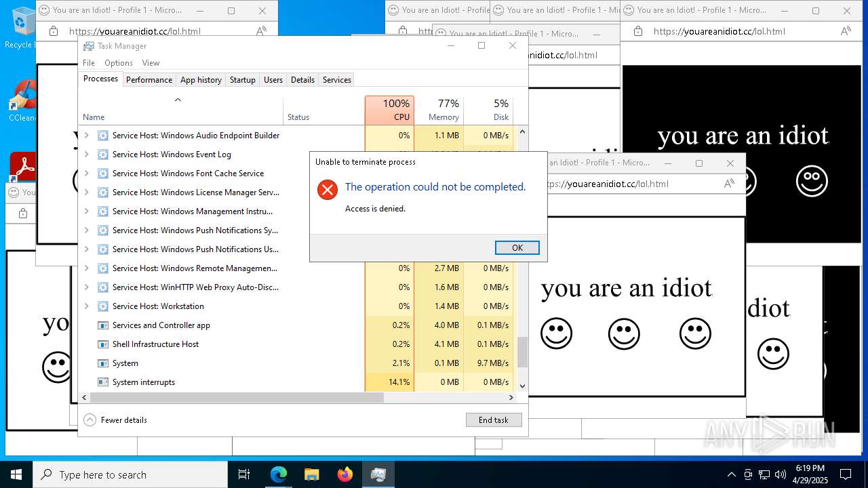Select the Services and Controller app row
868x488 pixels.
(x=298, y=325)
